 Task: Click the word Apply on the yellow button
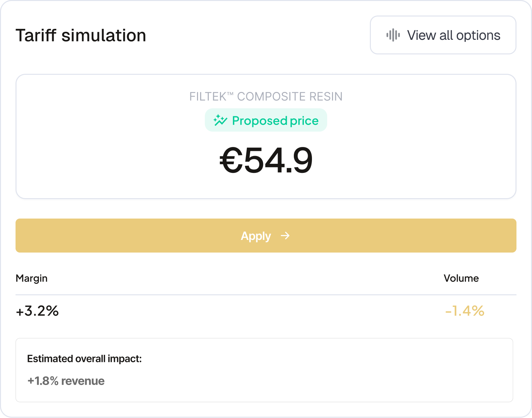point(256,236)
